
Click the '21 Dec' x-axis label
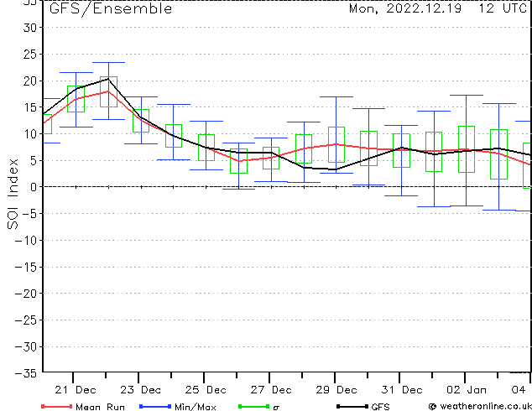click(76, 390)
